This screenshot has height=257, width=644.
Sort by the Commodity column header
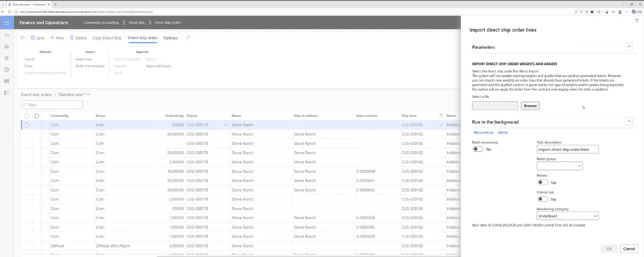[x=59, y=115]
